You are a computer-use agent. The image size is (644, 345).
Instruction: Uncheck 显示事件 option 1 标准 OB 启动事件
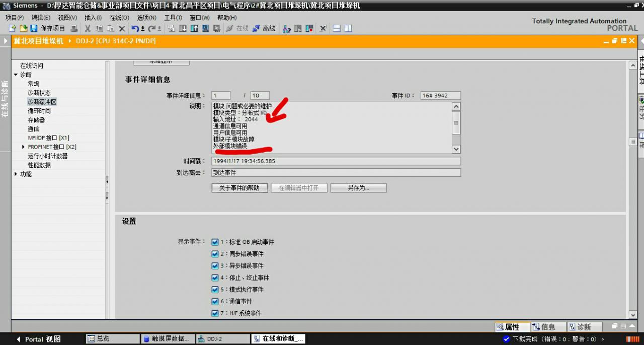coord(215,242)
